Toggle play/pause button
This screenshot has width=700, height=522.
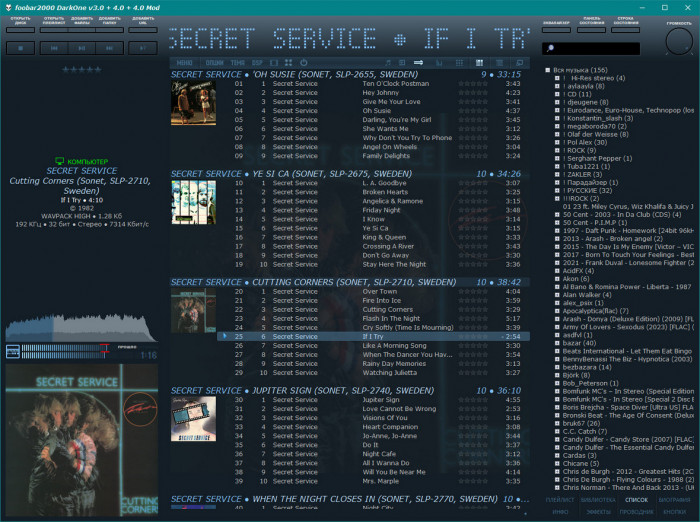click(x=82, y=48)
